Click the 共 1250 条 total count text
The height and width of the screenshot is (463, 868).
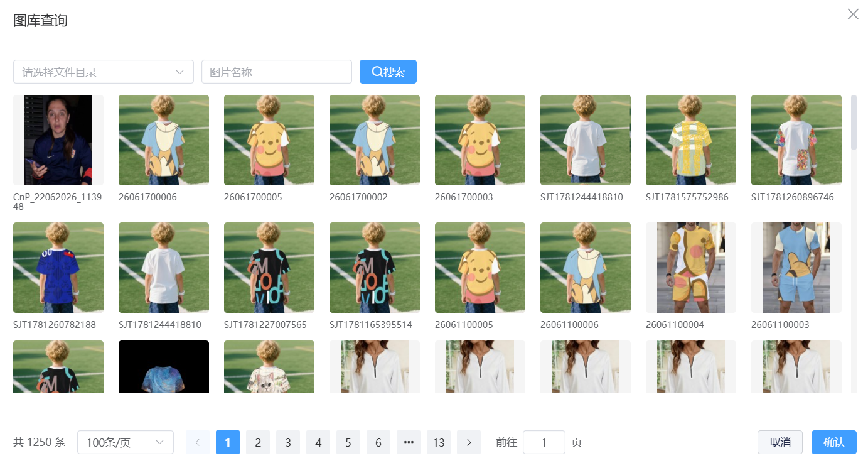(40, 442)
